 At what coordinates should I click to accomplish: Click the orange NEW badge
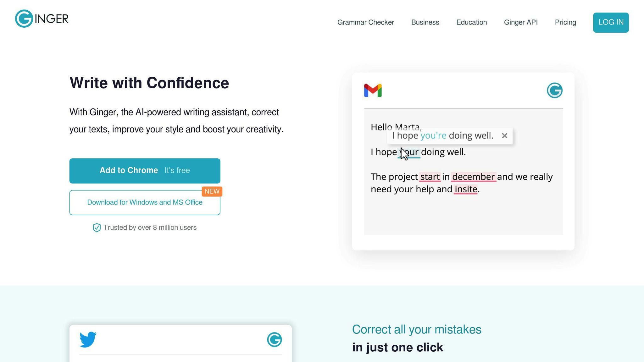212,191
